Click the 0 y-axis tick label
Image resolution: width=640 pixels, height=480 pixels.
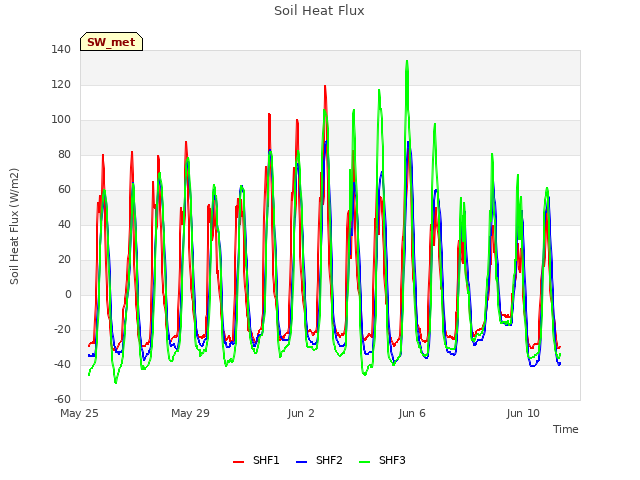(68, 295)
